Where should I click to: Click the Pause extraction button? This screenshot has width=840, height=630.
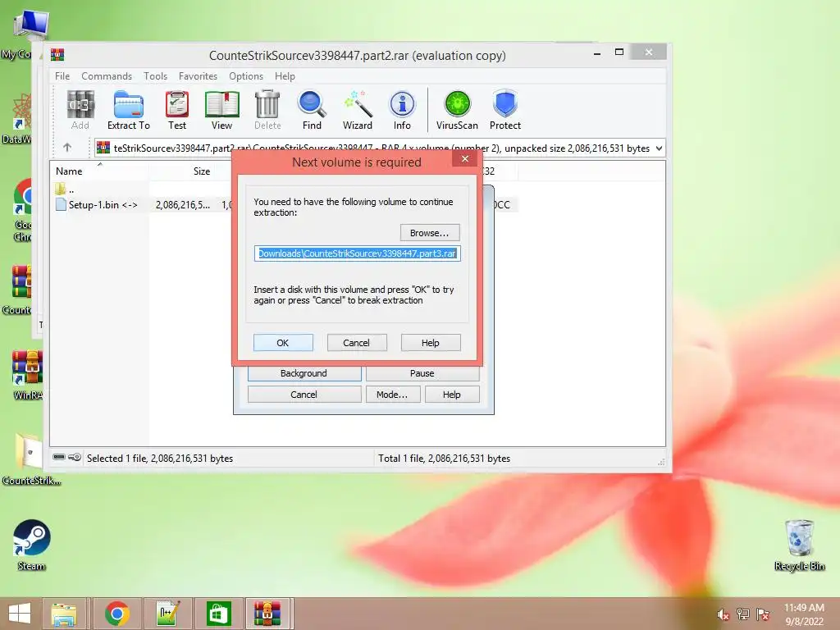pyautogui.click(x=422, y=373)
